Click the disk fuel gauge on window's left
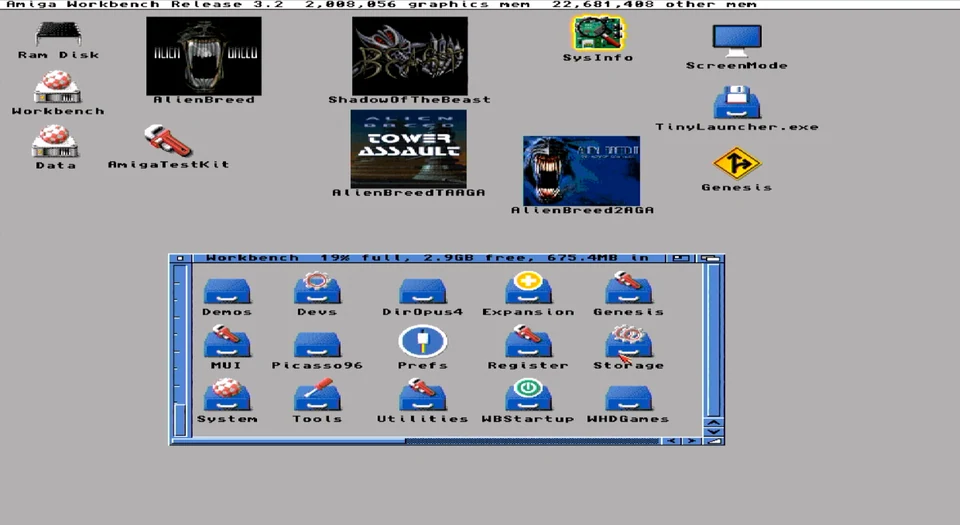 pos(180,349)
